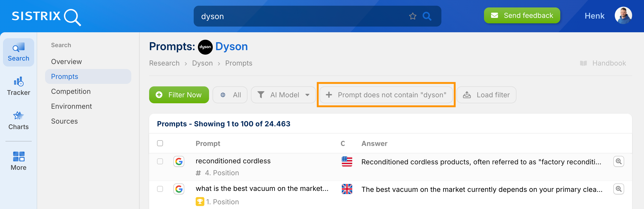Click the Dyson title link
This screenshot has width=644, height=209.
pyautogui.click(x=231, y=47)
